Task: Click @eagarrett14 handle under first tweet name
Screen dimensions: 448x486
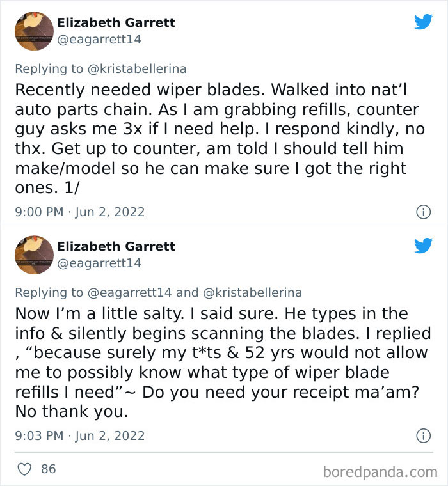Action: 99,39
